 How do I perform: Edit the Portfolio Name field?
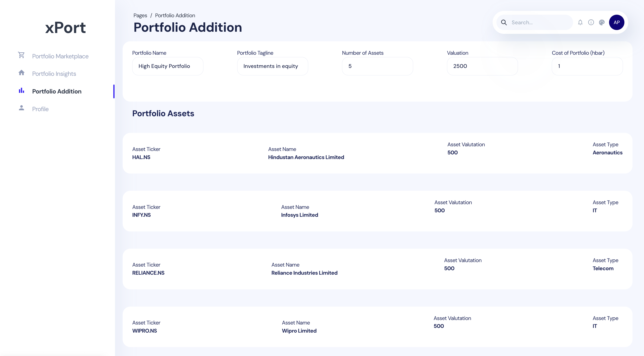[168, 66]
